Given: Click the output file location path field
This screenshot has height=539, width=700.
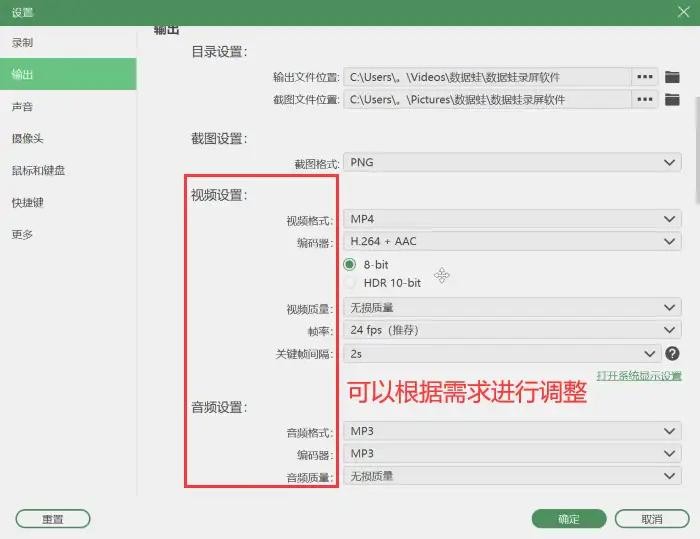Looking at the screenshot, I should [x=486, y=76].
